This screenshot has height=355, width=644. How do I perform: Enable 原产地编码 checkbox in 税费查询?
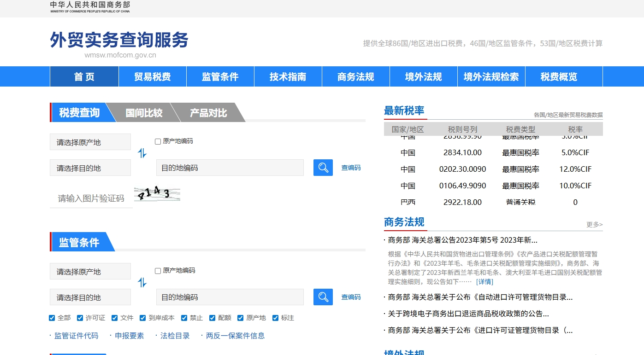click(x=158, y=141)
